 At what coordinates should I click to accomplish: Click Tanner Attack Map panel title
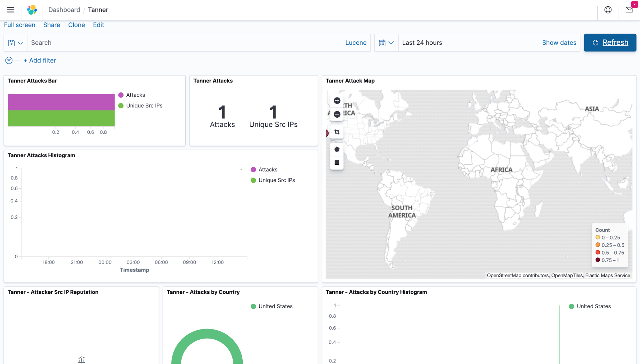(x=350, y=81)
